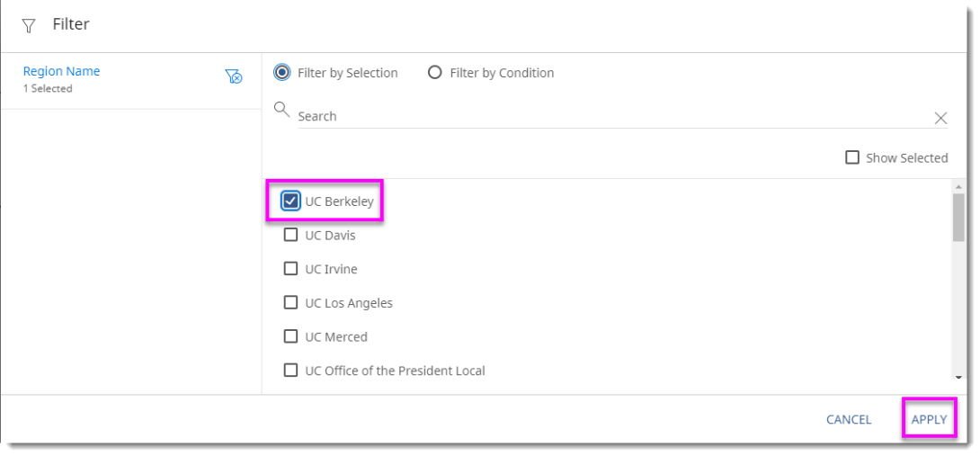Clear the search field with X icon

(x=940, y=118)
